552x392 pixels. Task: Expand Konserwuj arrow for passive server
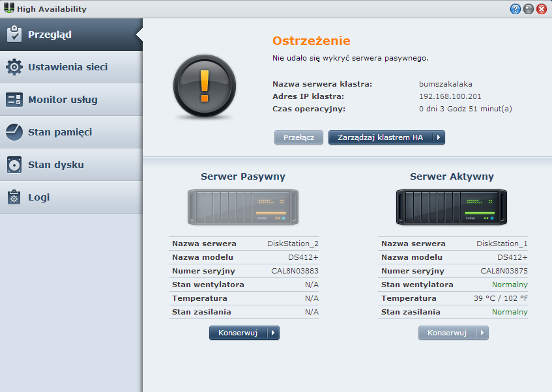273,333
